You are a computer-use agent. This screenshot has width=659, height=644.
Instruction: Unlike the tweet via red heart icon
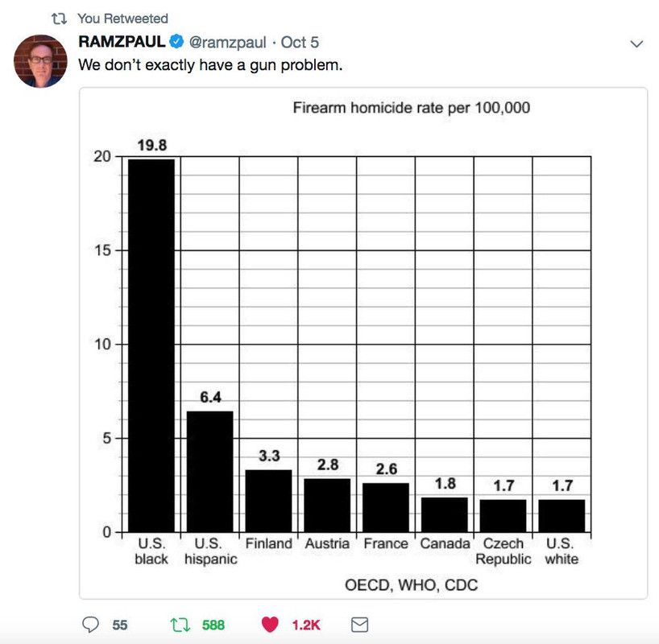tap(270, 624)
